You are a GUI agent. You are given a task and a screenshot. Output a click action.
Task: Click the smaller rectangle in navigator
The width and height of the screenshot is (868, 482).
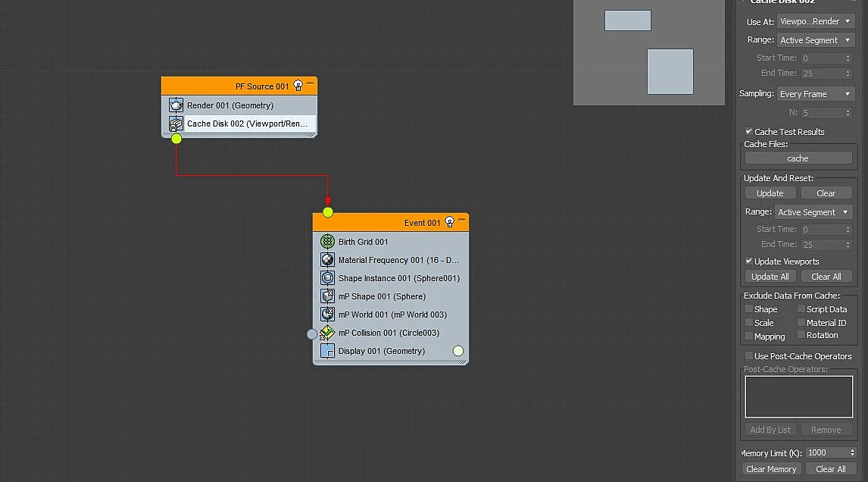(628, 20)
